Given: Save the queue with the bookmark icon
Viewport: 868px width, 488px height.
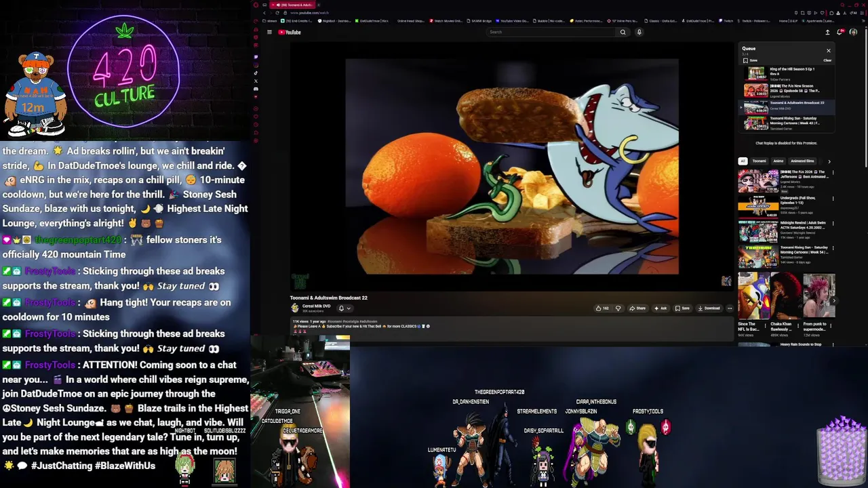Looking at the screenshot, I should point(749,60).
